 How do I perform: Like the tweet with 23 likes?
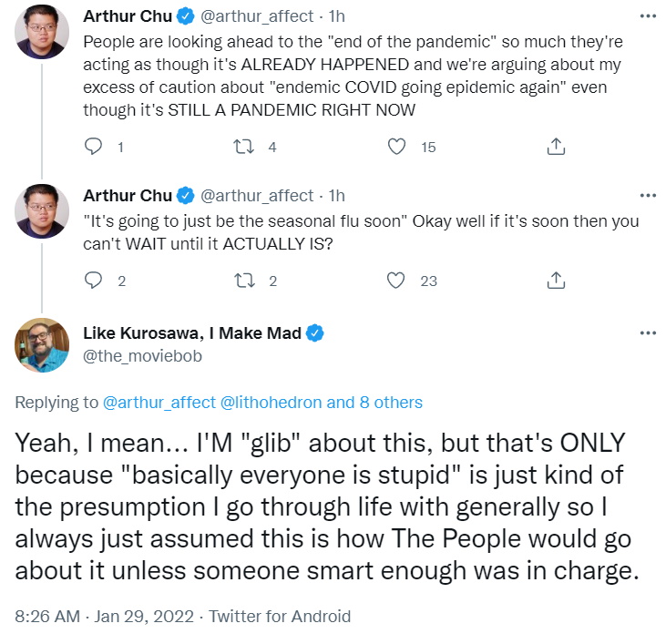tap(395, 281)
